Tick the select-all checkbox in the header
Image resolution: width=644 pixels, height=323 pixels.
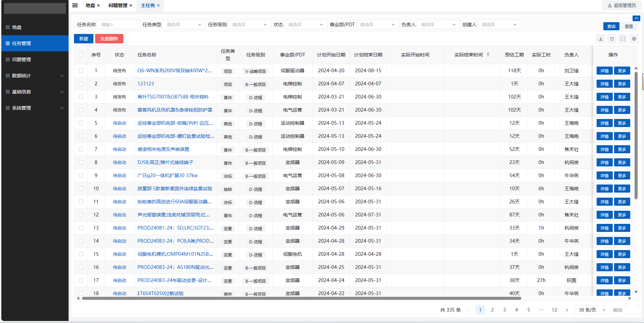[x=81, y=55]
